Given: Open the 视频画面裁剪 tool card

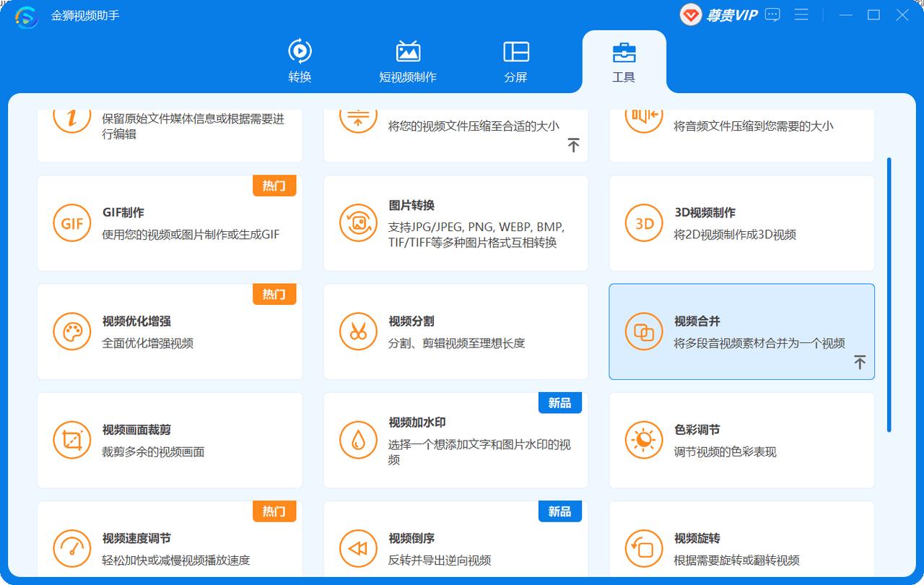Looking at the screenshot, I should point(170,439).
